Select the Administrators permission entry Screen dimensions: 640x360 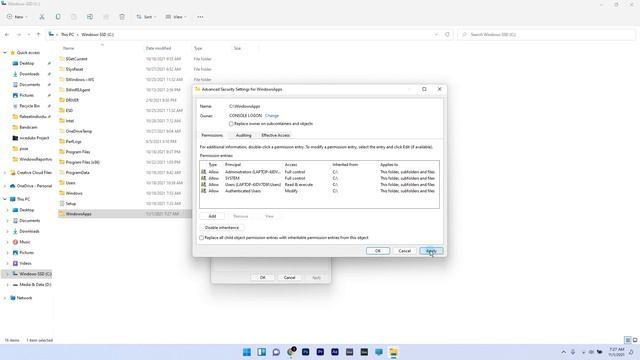click(x=319, y=172)
